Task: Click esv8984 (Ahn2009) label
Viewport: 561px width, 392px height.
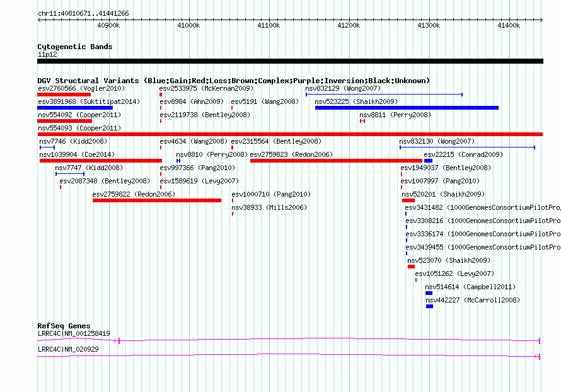Action: coord(192,101)
